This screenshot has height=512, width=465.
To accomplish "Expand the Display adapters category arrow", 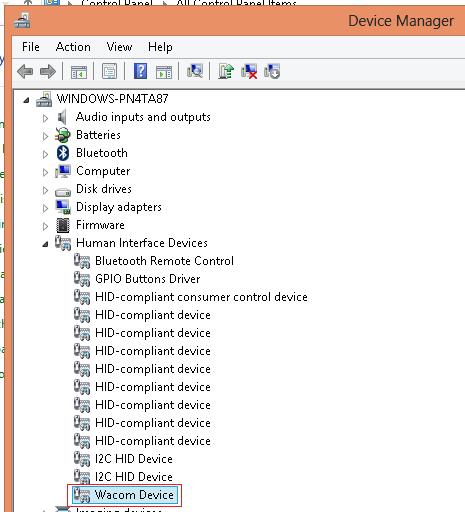I will click(45, 208).
